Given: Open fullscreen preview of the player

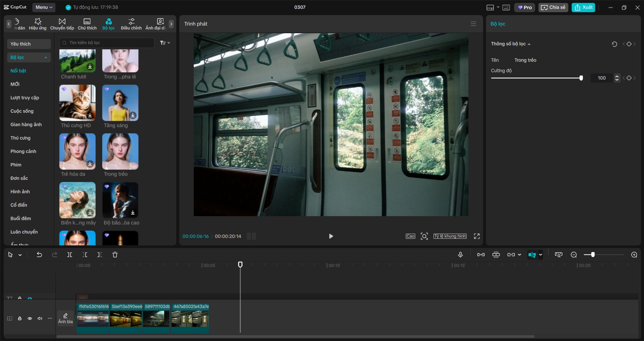Looking at the screenshot, I should tap(476, 236).
